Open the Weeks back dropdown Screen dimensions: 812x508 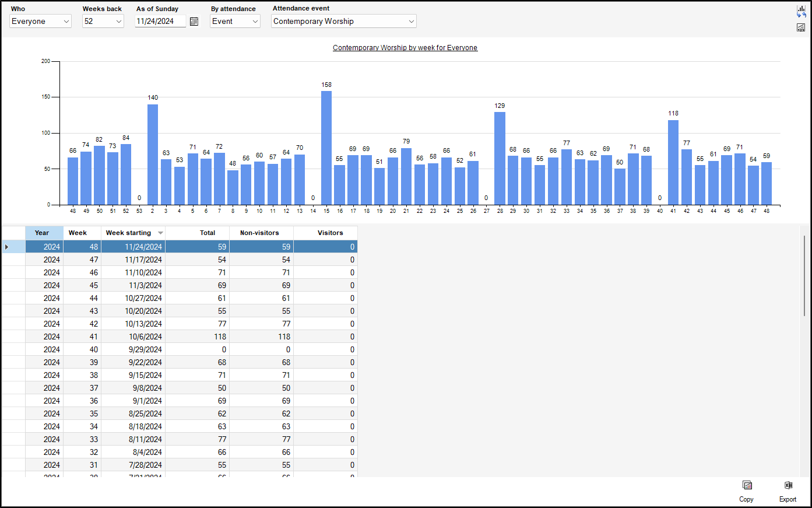coord(119,22)
